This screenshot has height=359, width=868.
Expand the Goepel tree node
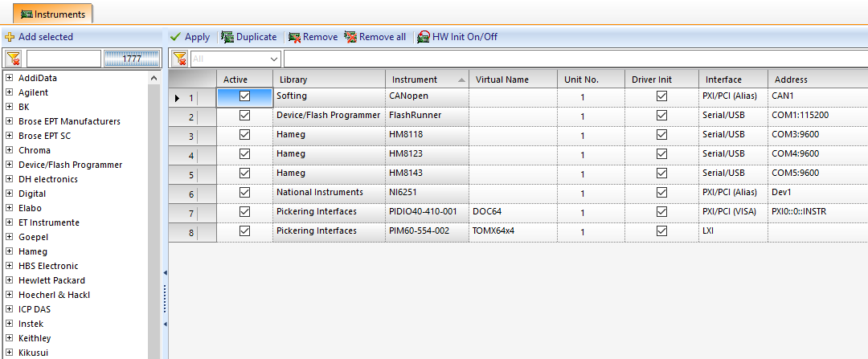[x=10, y=237]
